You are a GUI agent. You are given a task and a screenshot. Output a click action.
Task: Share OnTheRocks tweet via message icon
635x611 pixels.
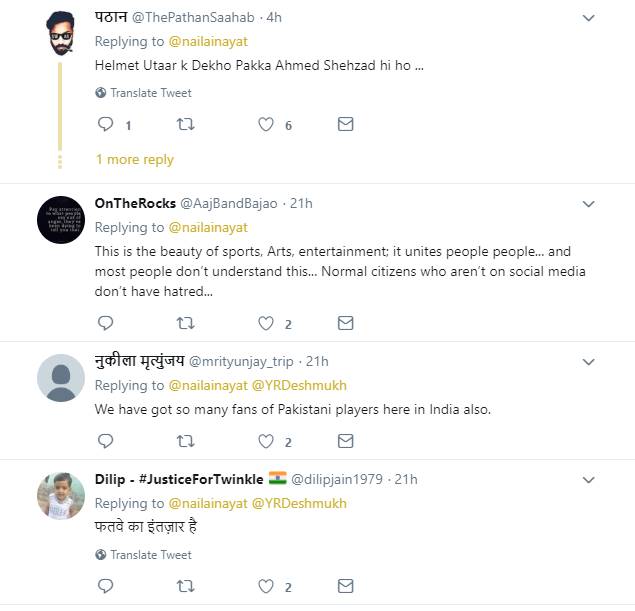click(345, 323)
